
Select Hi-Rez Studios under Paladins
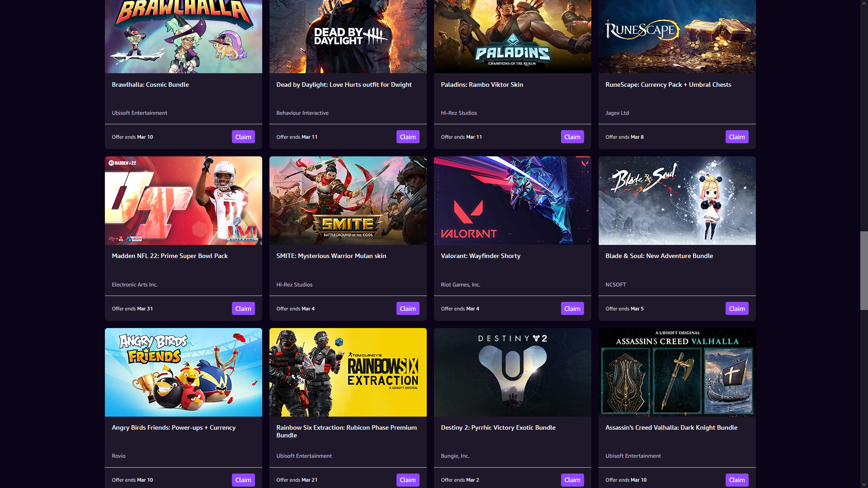459,113
